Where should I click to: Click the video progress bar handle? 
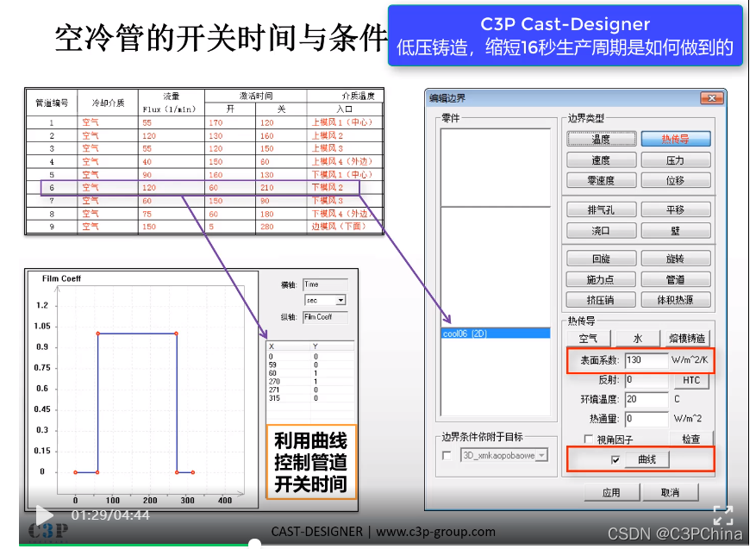tap(254, 544)
